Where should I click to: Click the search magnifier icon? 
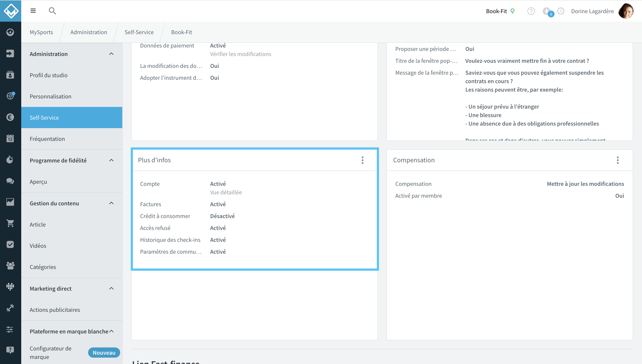52,11
